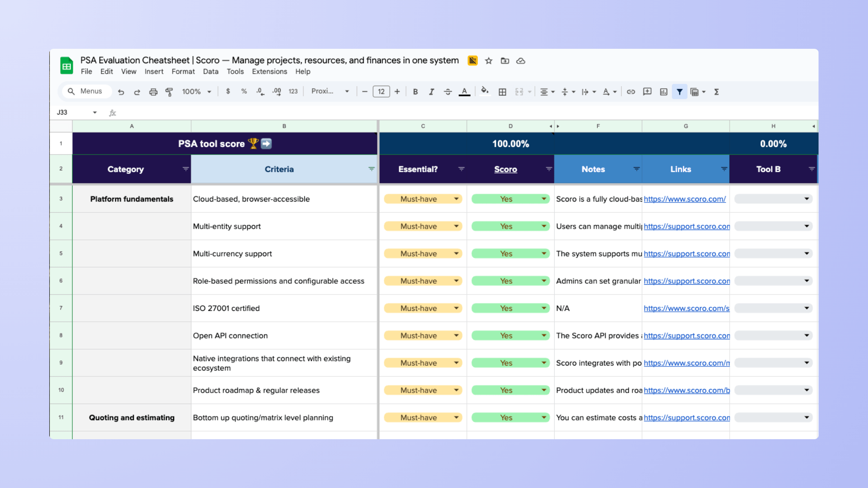Open the File menu

pyautogui.click(x=86, y=71)
